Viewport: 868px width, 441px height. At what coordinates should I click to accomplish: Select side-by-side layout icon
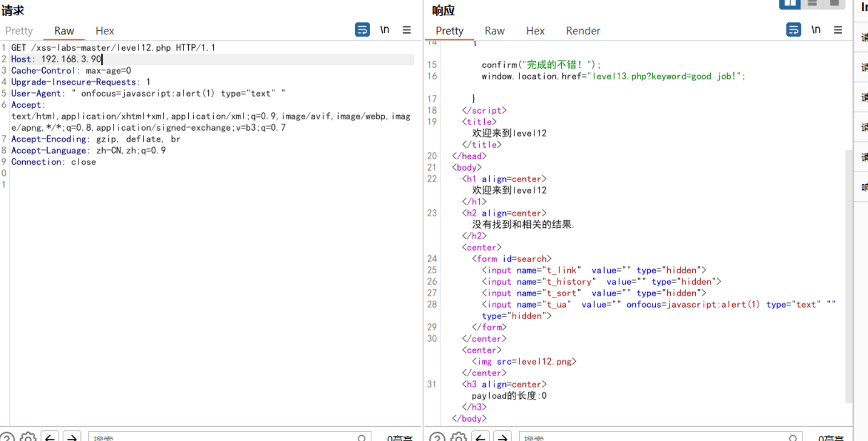[790, 3]
